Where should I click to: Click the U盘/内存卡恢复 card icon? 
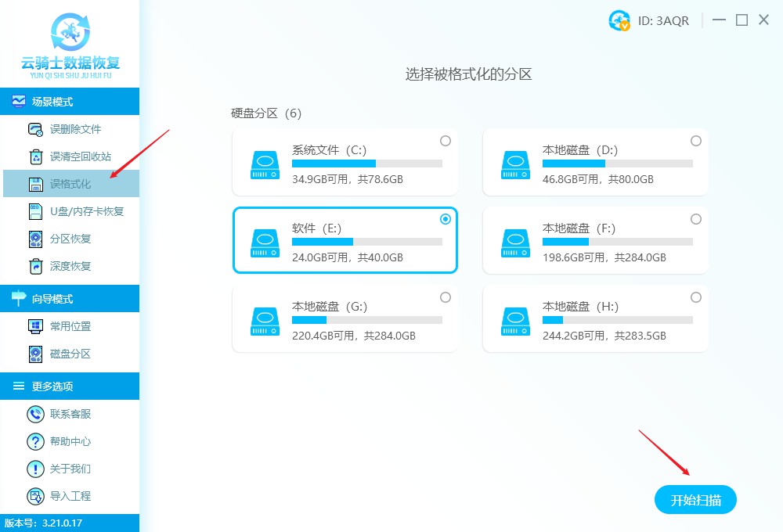[x=35, y=211]
